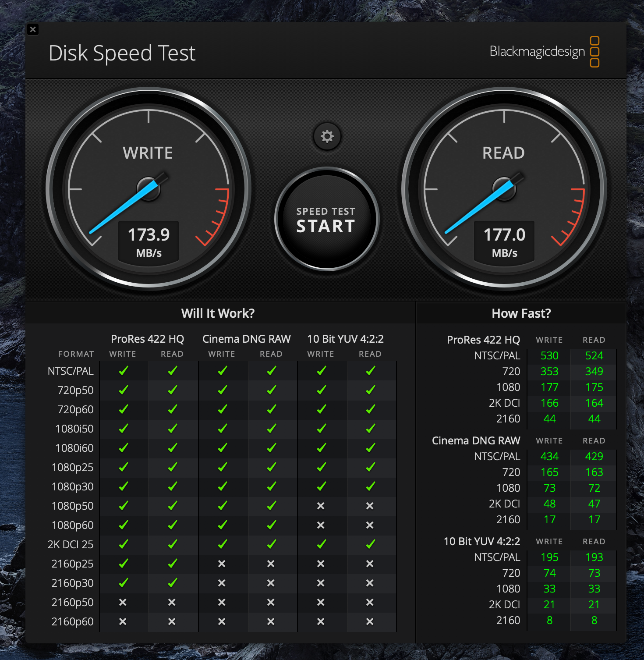Click the 720p50 Cinema DNG RAW read checkmark

(x=272, y=390)
